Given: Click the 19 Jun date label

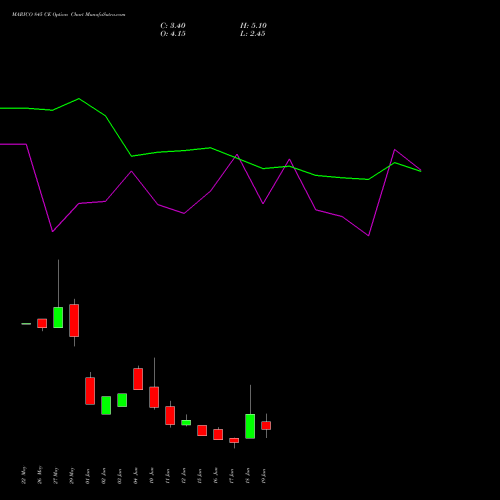Looking at the screenshot, I should [x=264, y=476].
